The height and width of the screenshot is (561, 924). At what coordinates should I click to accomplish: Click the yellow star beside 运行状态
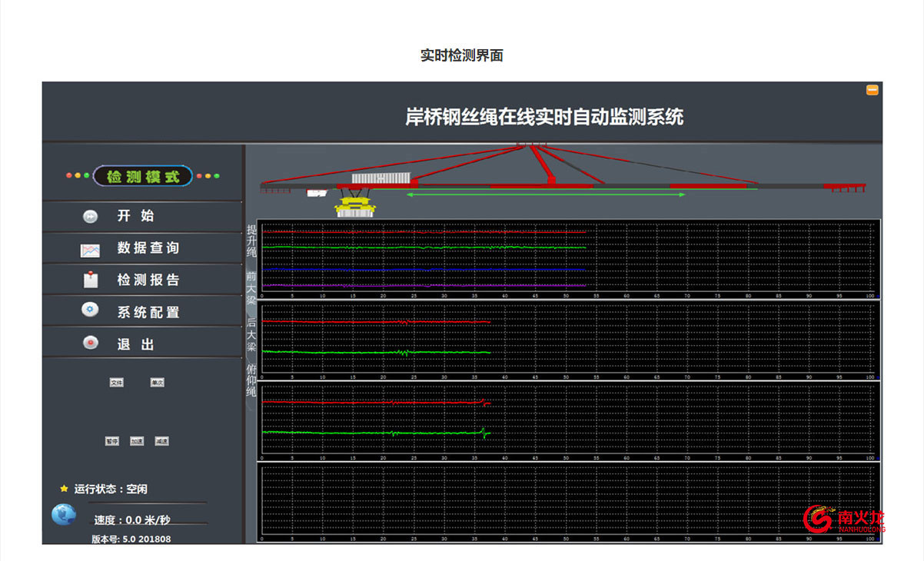(x=64, y=489)
